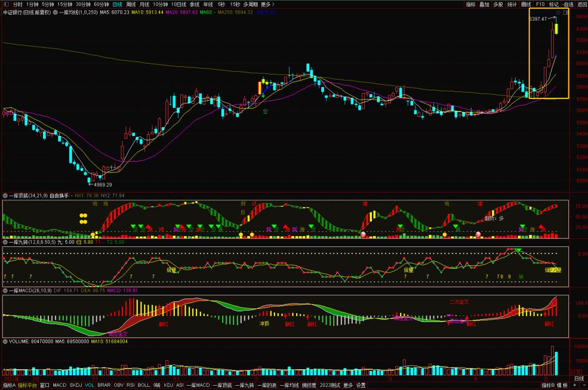Toggle the 叠加 overlay option
Screen dimensions: 588x390
pyautogui.click(x=484, y=4)
